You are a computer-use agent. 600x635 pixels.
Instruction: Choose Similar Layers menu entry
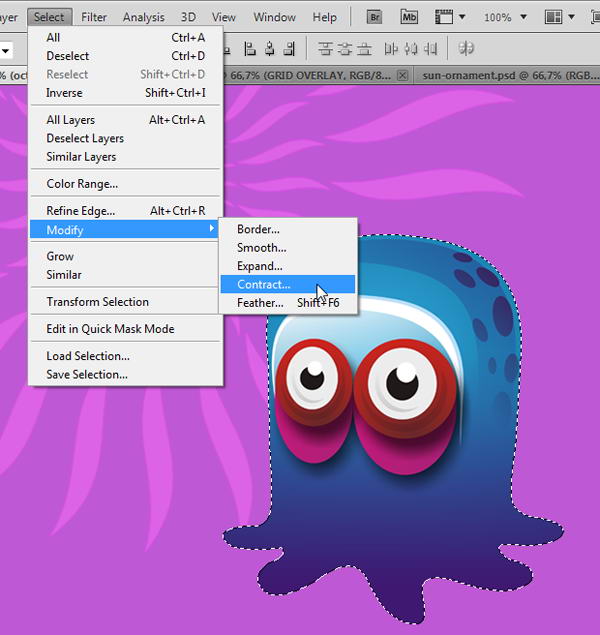pyautogui.click(x=126, y=157)
